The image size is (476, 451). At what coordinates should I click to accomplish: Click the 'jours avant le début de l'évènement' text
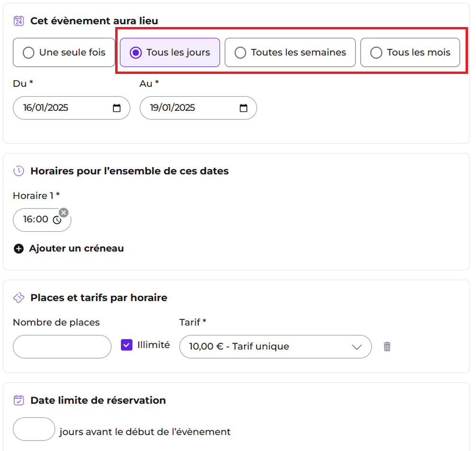tap(145, 432)
